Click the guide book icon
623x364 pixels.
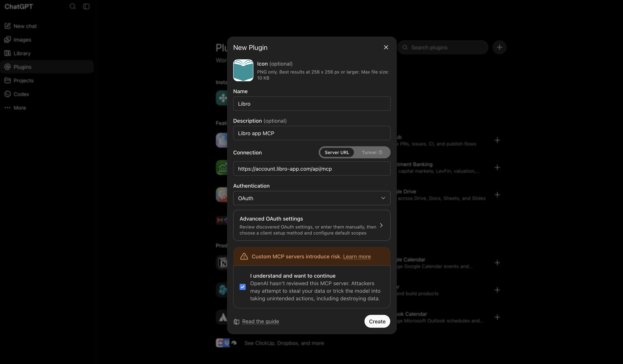(236, 321)
